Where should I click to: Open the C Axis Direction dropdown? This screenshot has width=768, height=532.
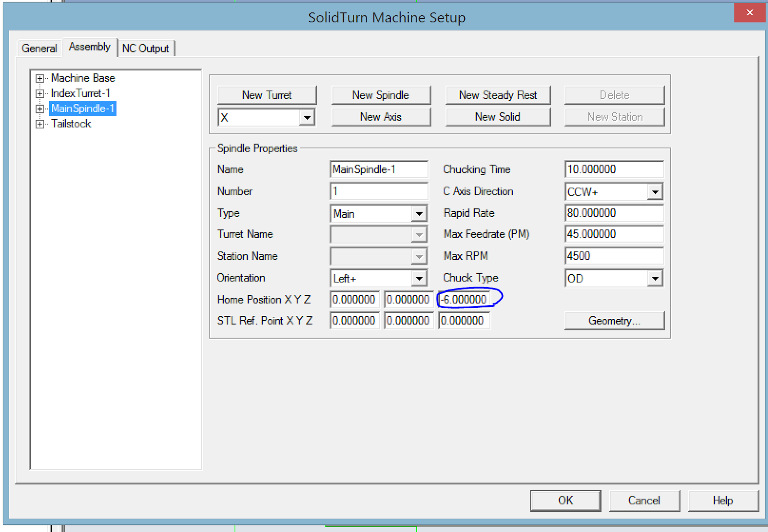tap(655, 192)
